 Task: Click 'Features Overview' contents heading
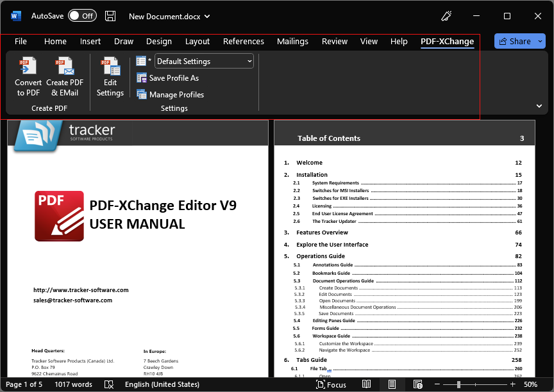coord(322,233)
